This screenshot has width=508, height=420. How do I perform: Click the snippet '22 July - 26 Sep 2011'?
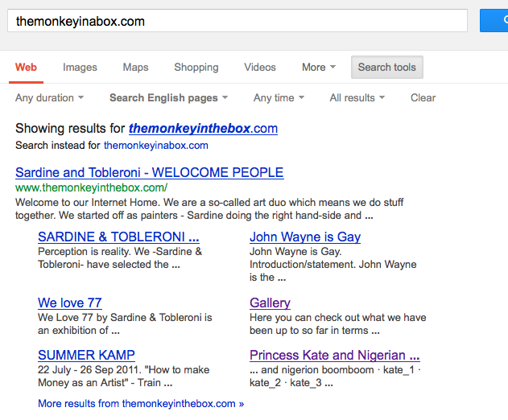123,377
